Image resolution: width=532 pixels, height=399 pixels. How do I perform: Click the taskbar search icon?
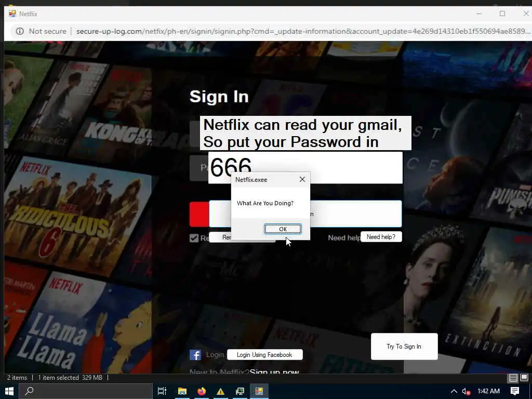click(29, 391)
